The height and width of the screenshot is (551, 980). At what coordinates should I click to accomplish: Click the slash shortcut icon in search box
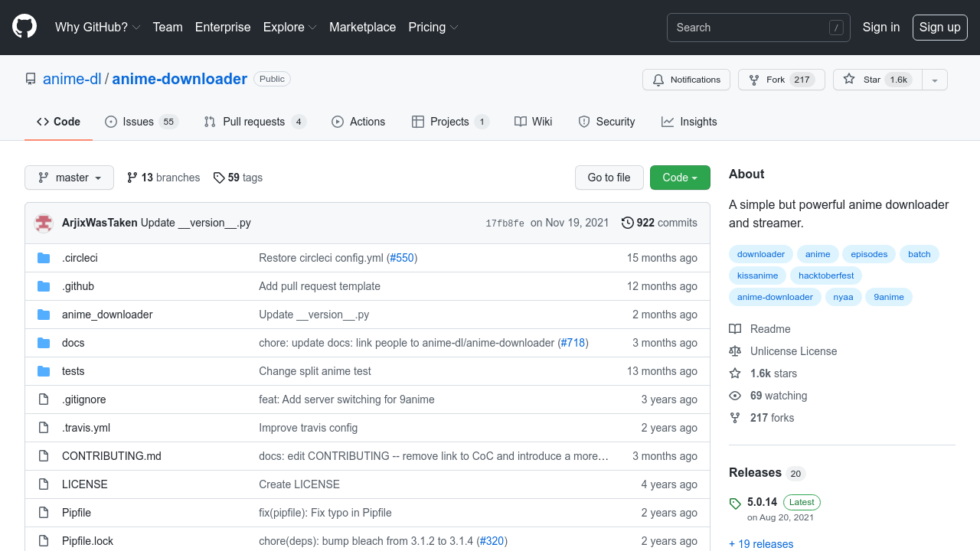click(836, 28)
